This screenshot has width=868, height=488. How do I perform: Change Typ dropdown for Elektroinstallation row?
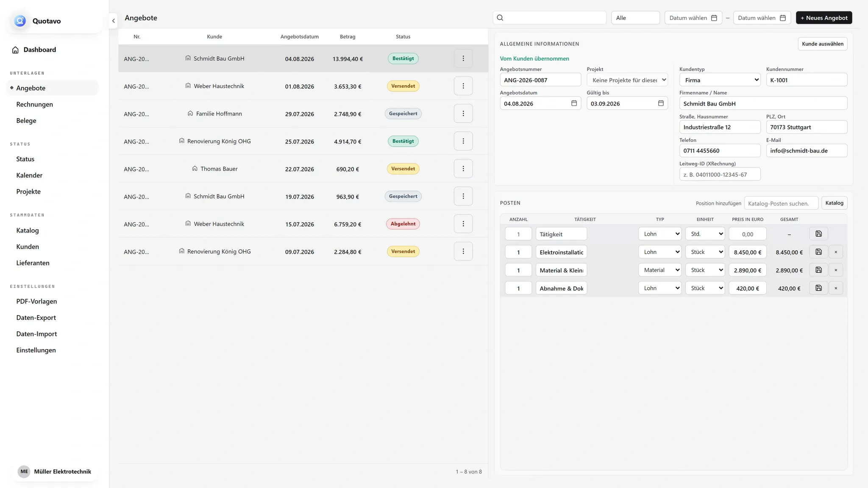point(660,252)
